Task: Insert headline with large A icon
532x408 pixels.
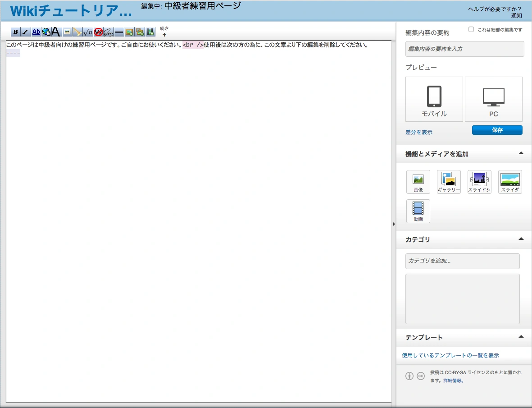Action: [x=56, y=32]
